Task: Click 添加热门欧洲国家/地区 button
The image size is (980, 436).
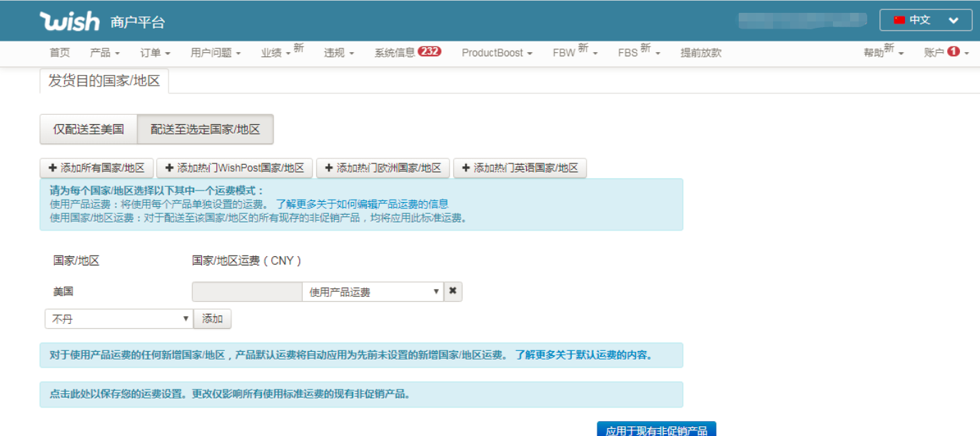Action: click(383, 168)
